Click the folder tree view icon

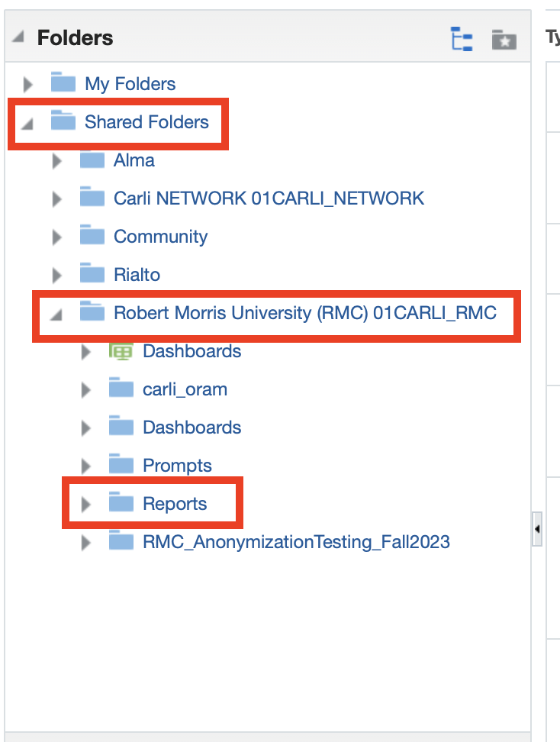(462, 38)
